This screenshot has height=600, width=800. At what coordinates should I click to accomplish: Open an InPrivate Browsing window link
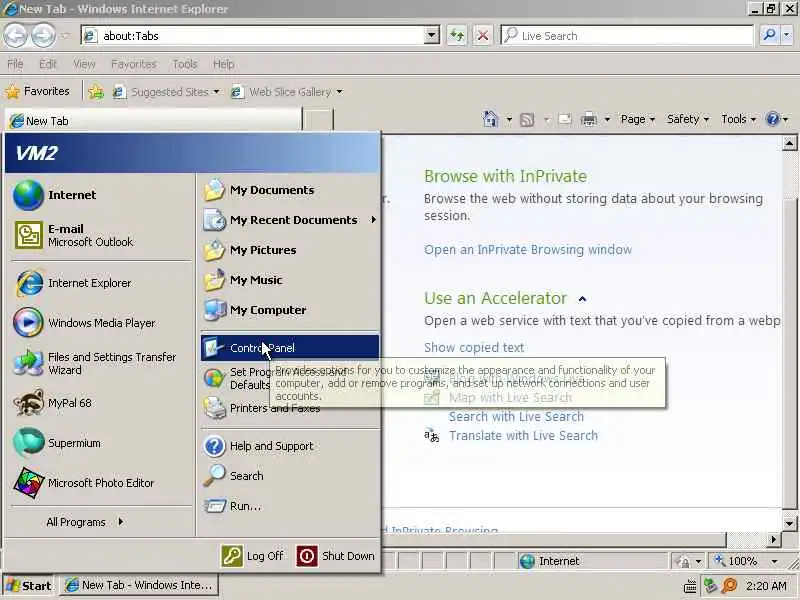click(x=528, y=249)
